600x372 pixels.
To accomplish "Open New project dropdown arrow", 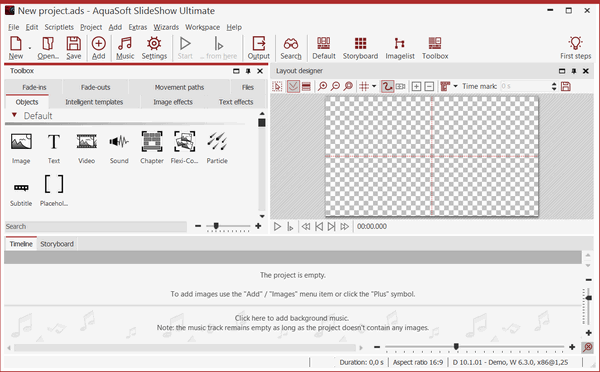I will [x=29, y=48].
